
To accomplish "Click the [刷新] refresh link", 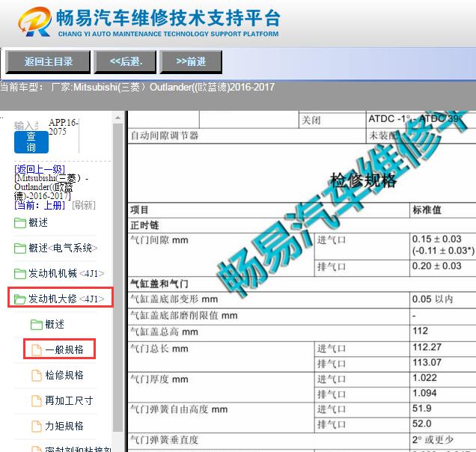I will coord(84,205).
